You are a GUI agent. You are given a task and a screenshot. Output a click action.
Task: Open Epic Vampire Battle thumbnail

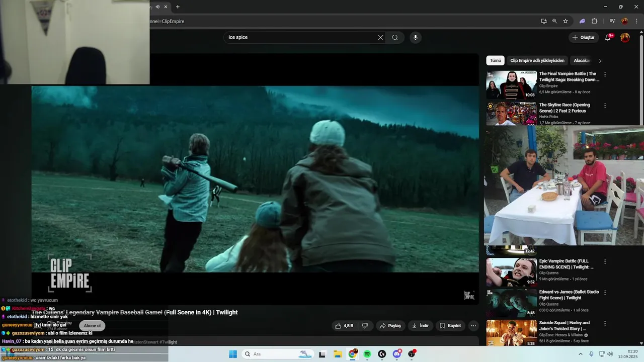[511, 271]
